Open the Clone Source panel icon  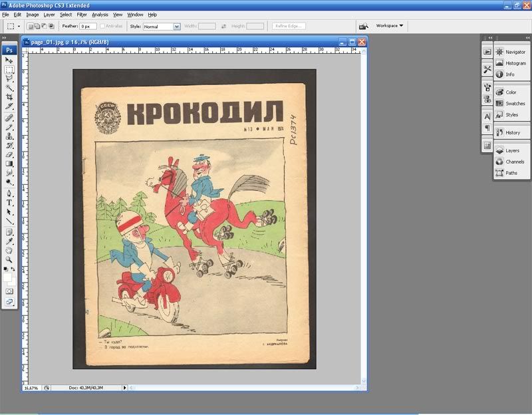pos(487,99)
